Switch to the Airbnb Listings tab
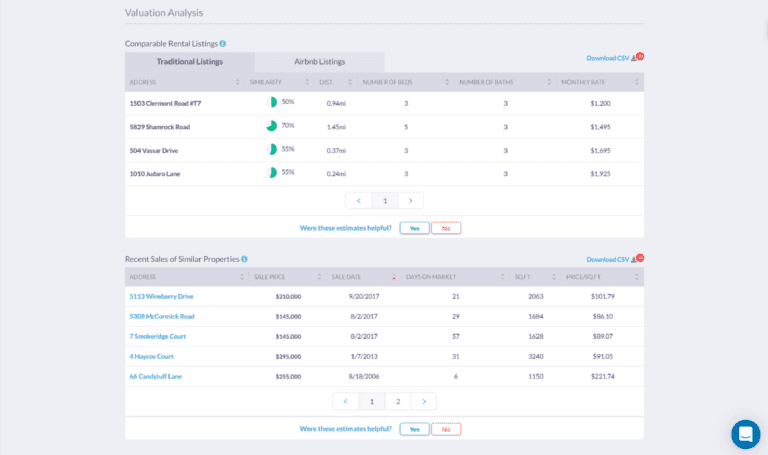The image size is (768, 455). point(319,62)
